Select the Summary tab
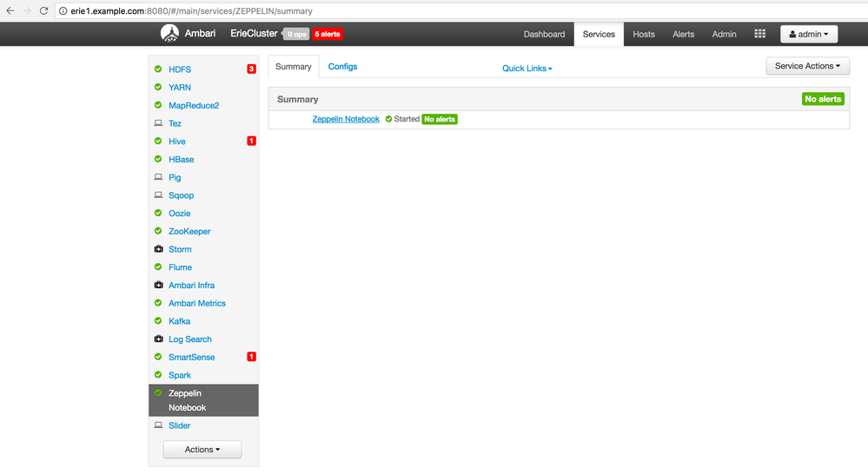Image resolution: width=868 pixels, height=474 pixels. (x=294, y=66)
